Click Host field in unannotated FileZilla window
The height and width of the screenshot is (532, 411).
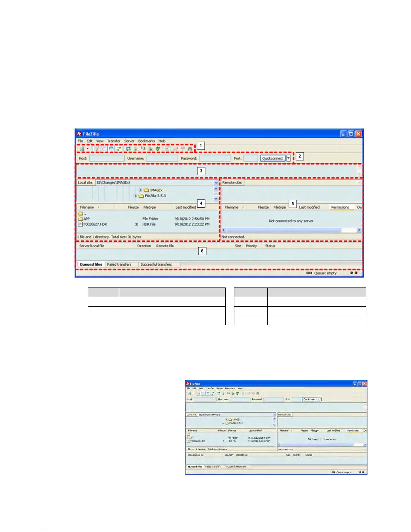point(205,399)
